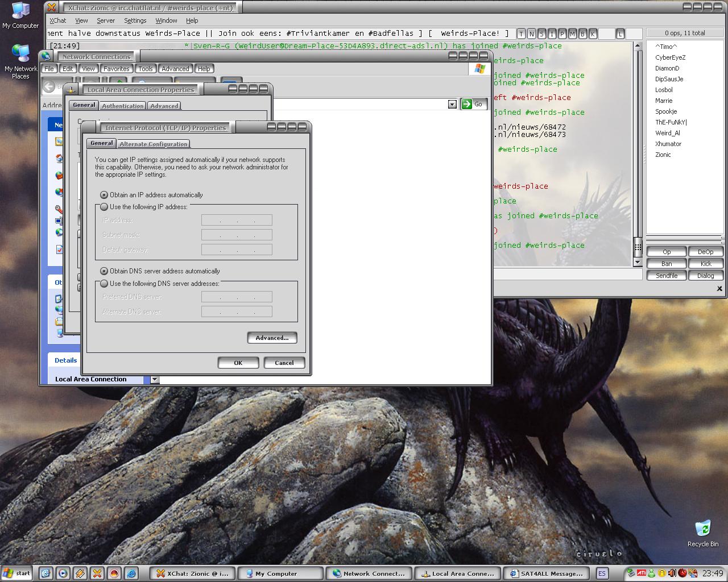Viewport: 728px width, 582px height.
Task: Open Favorites menu in Network Connections
Action: pyautogui.click(x=117, y=69)
